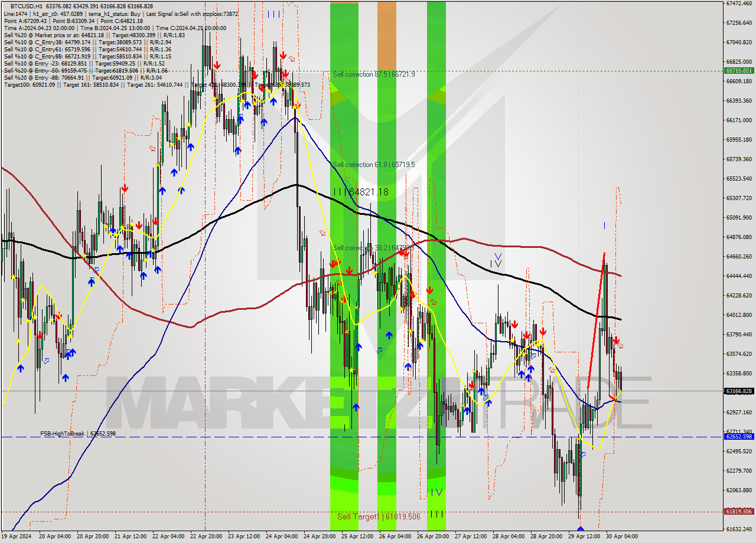756x543 pixels.
Task: Click the '64821.18' wave label on chart
Action: (369, 192)
